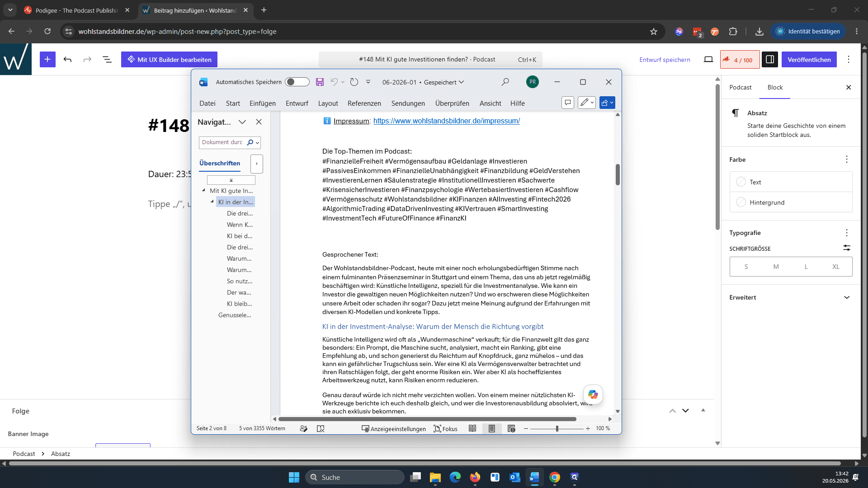The height and width of the screenshot is (488, 868).
Task: Expand the Erweitert section
Action: click(790, 297)
